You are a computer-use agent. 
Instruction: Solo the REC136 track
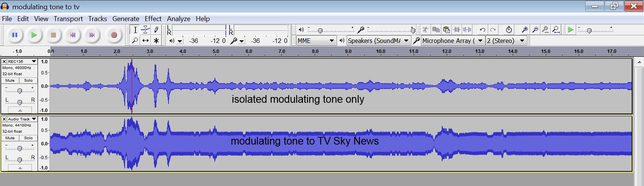pyautogui.click(x=28, y=81)
